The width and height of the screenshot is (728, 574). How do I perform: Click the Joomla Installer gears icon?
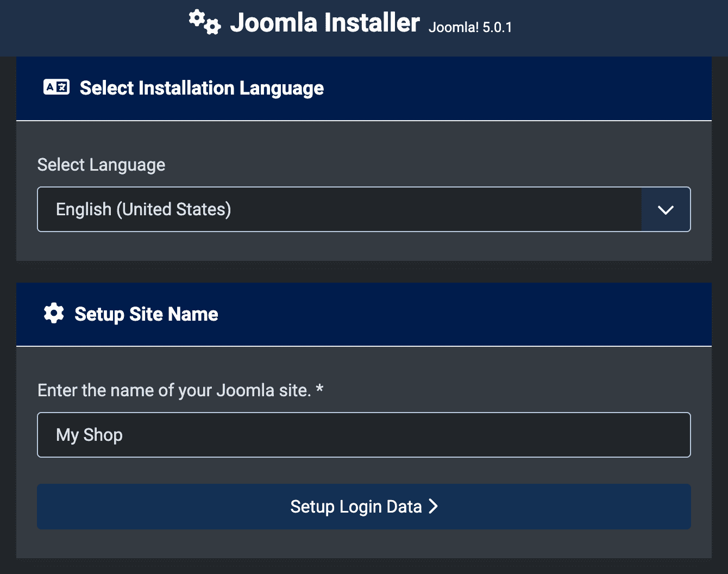click(205, 23)
